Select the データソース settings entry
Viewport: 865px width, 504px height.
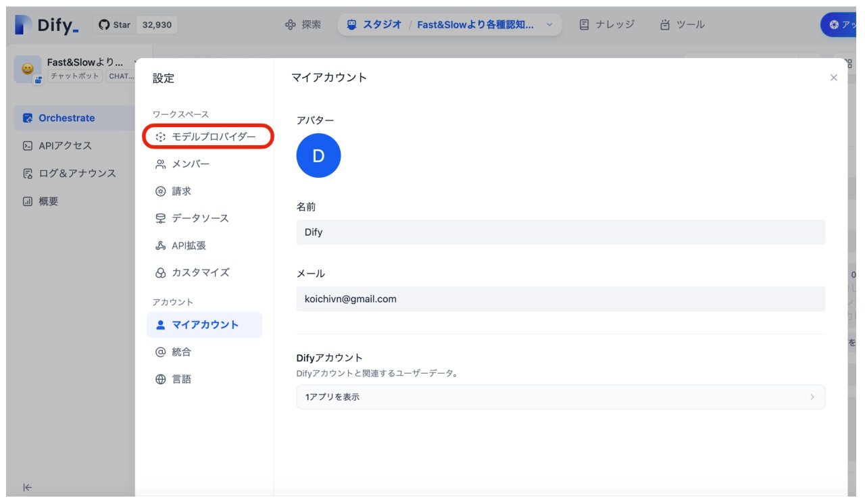(x=195, y=218)
